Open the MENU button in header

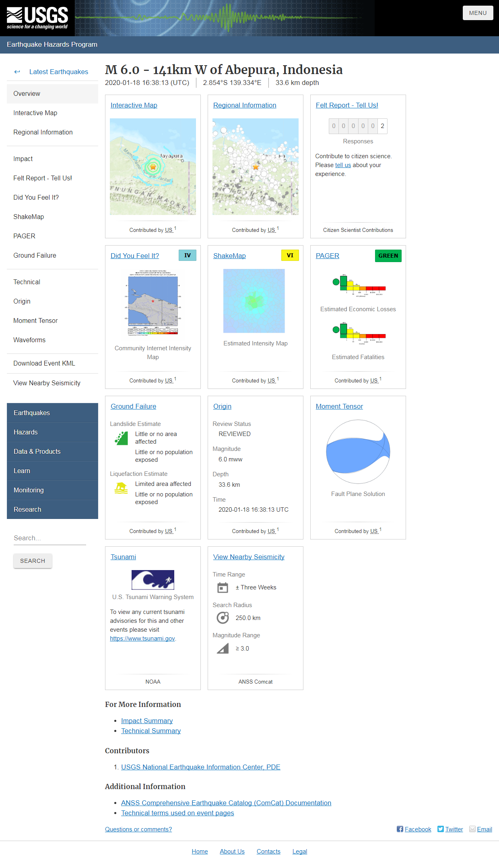[478, 13]
